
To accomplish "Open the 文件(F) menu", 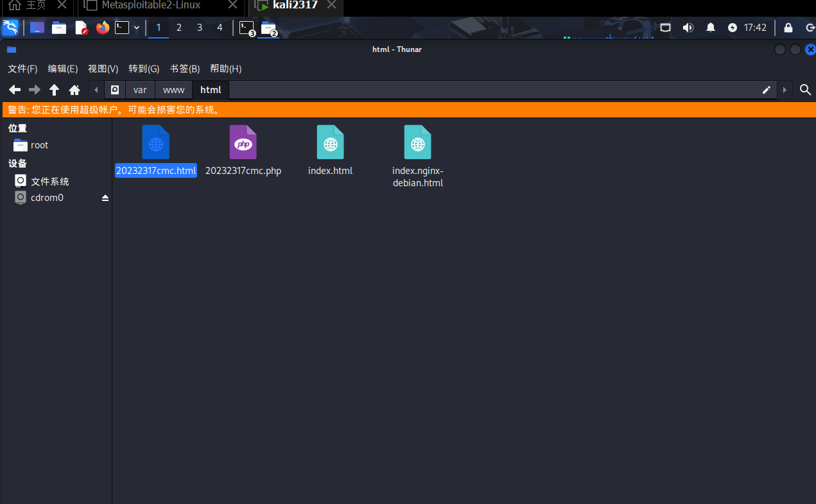I will coord(22,69).
